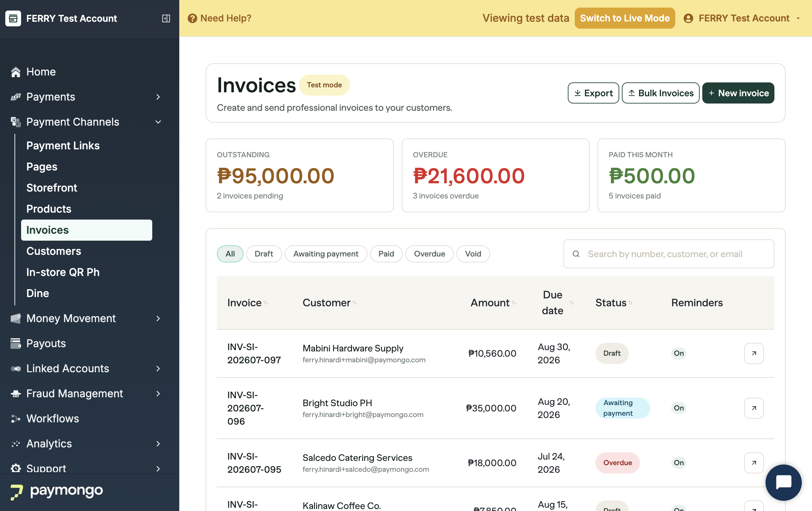Image resolution: width=812 pixels, height=511 pixels.
Task: Click the Kalinaw Coffee Co. customer name
Action: 342,506
